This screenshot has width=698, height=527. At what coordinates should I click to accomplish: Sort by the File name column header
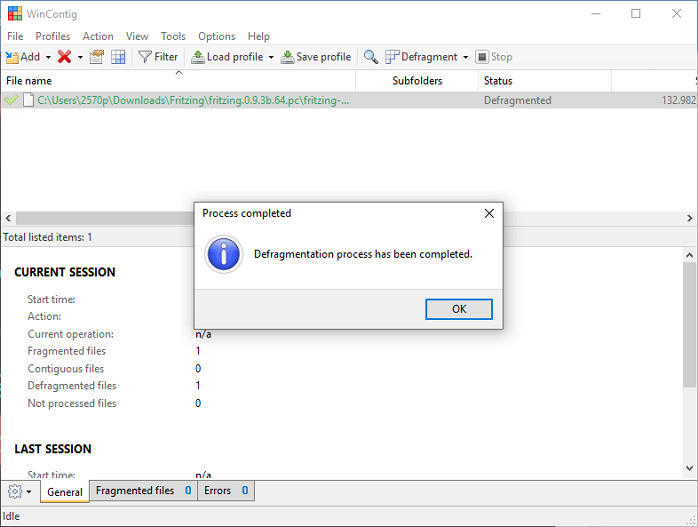pyautogui.click(x=178, y=81)
